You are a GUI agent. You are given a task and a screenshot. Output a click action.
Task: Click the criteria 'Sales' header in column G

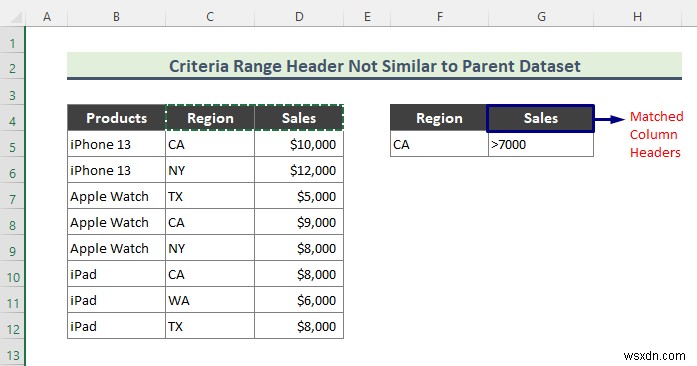[x=541, y=118]
